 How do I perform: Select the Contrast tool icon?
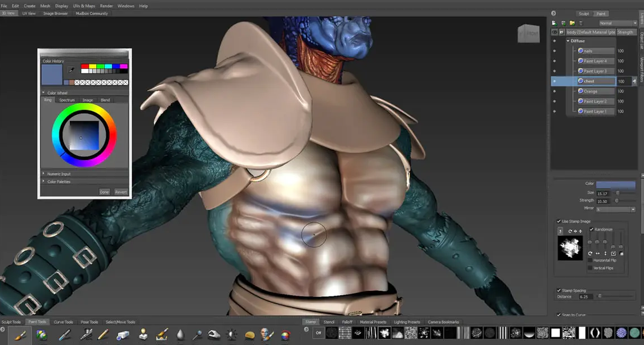point(232,335)
